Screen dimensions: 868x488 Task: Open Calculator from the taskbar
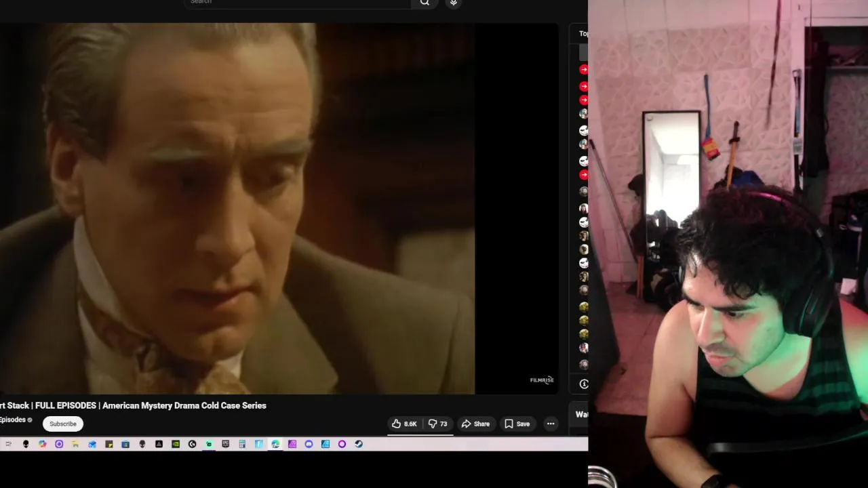[242, 444]
